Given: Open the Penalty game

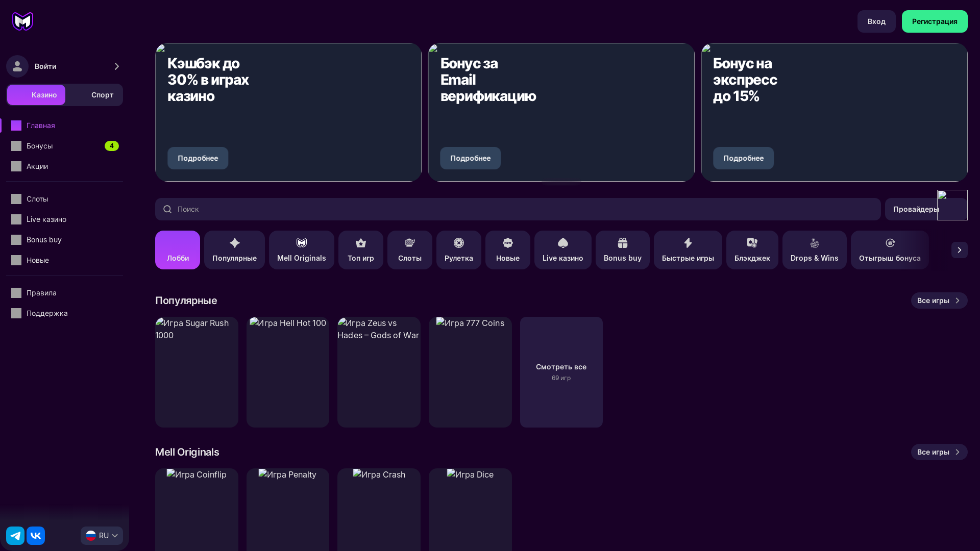Looking at the screenshot, I should (288, 510).
